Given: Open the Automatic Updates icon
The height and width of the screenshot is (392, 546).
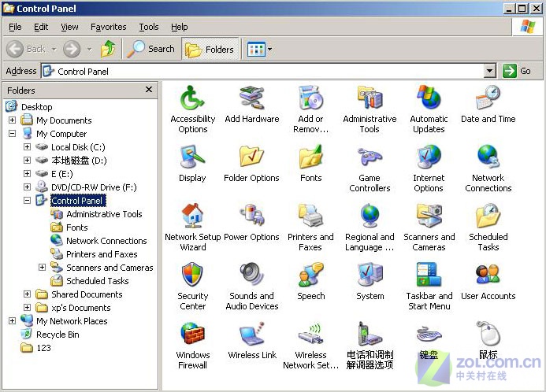Looking at the screenshot, I should (429, 98).
